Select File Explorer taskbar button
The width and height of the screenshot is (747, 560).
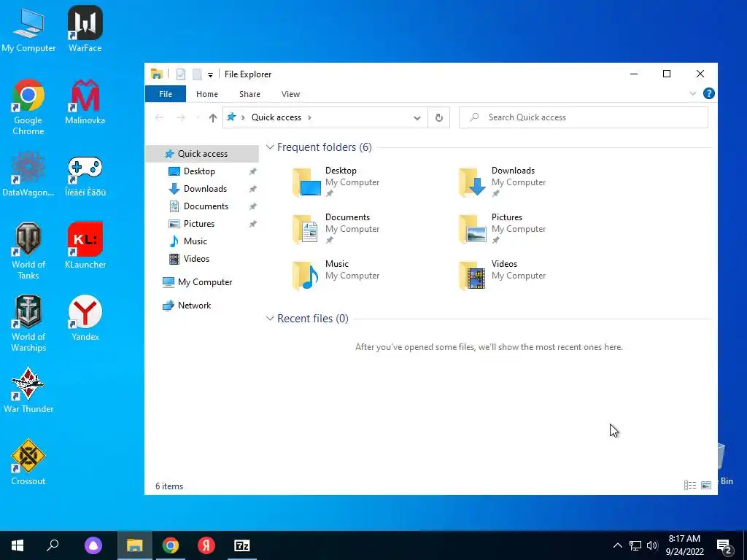pos(134,545)
